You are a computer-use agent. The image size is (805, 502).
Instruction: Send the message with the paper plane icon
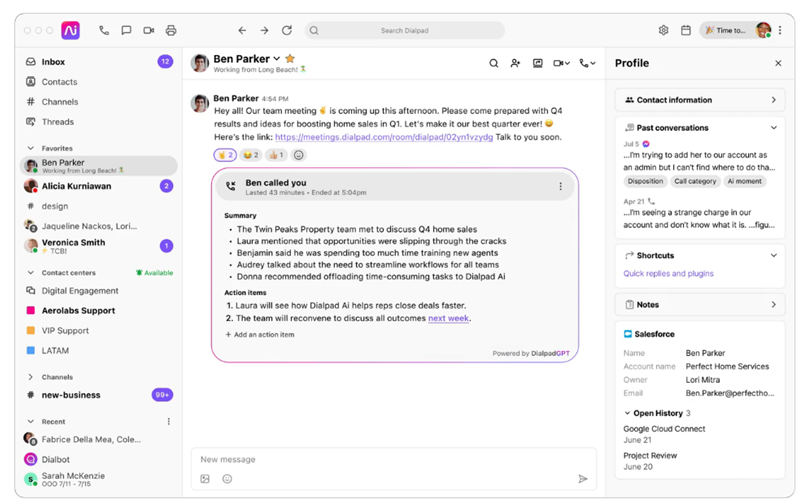pyautogui.click(x=583, y=479)
